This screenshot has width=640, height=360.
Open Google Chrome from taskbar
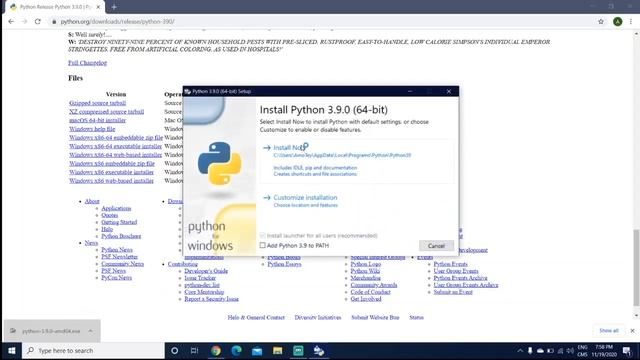(216, 351)
